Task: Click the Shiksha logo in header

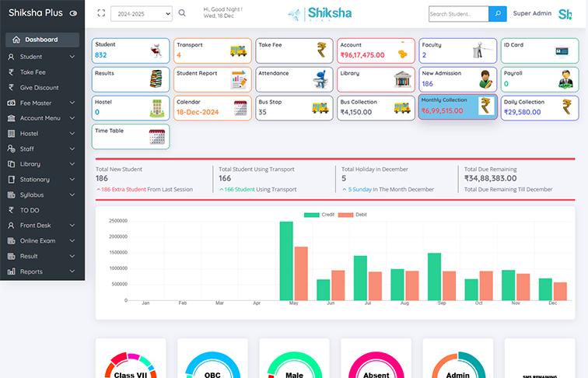Action: pyautogui.click(x=320, y=14)
